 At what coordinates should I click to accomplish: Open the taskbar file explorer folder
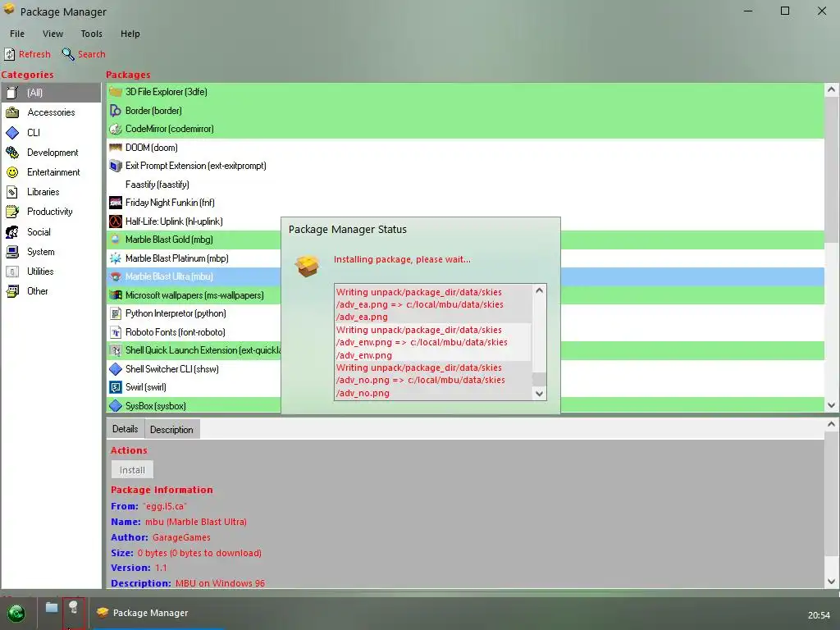click(52, 607)
